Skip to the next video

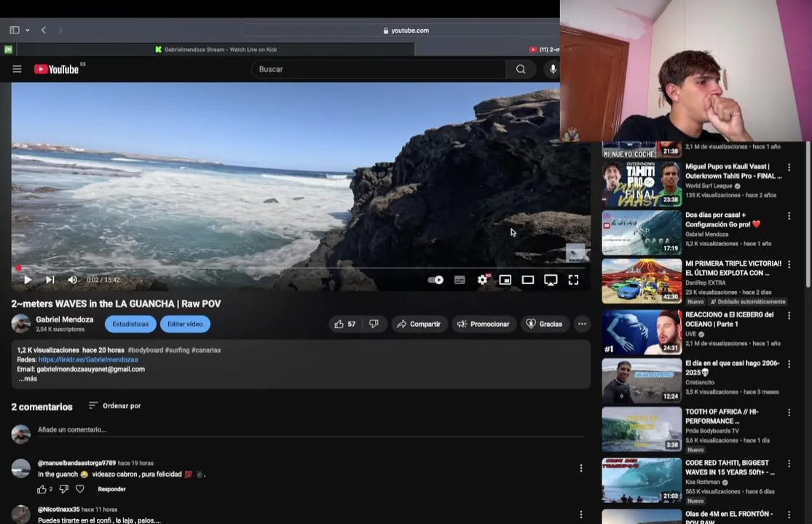50,280
